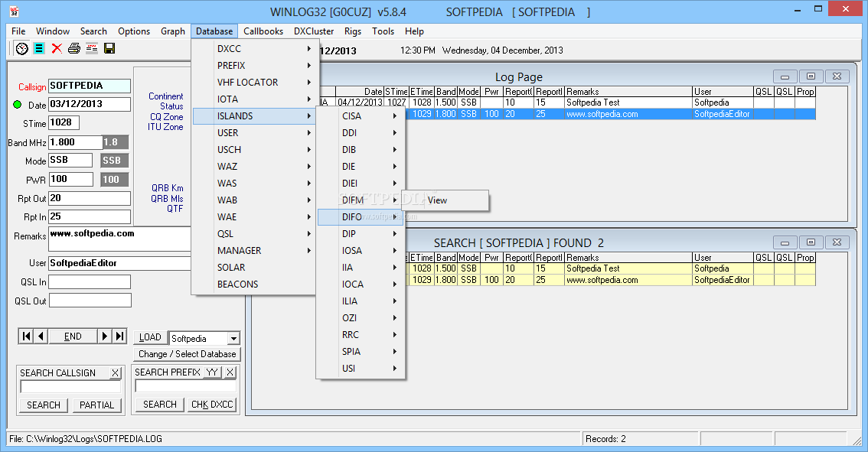Click the printer icon in toolbar
The image size is (868, 452).
pos(74,49)
